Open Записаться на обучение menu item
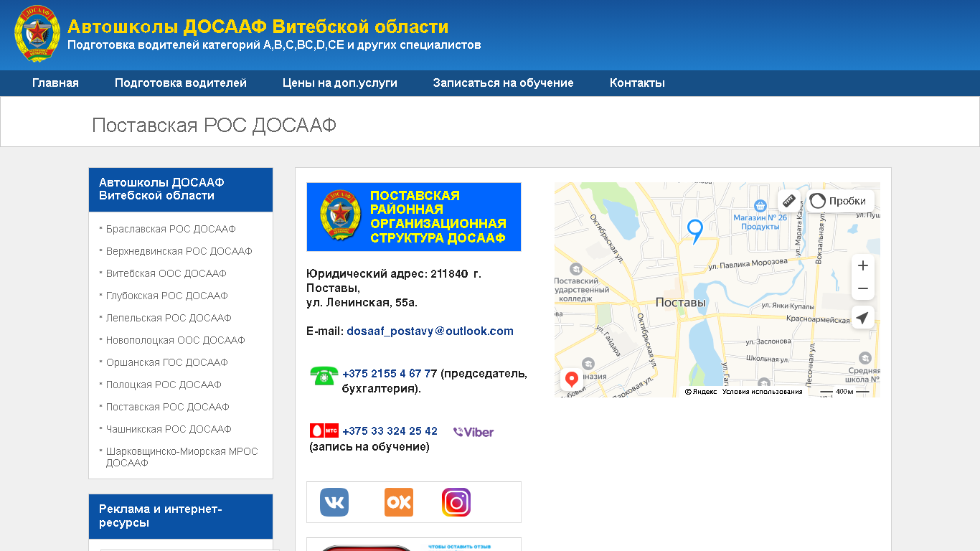The width and height of the screenshot is (980, 551). pyautogui.click(x=503, y=83)
